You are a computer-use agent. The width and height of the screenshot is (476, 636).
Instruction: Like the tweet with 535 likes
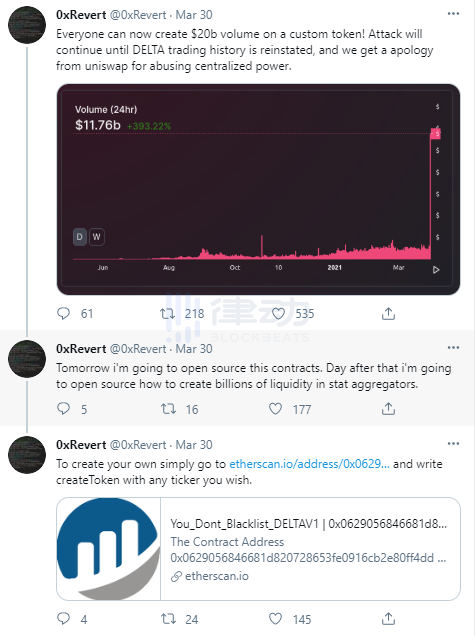(278, 314)
